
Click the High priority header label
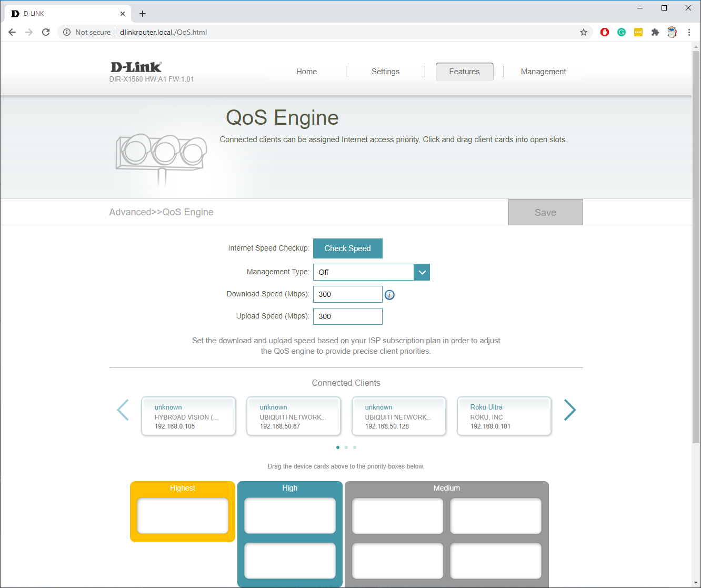(290, 488)
